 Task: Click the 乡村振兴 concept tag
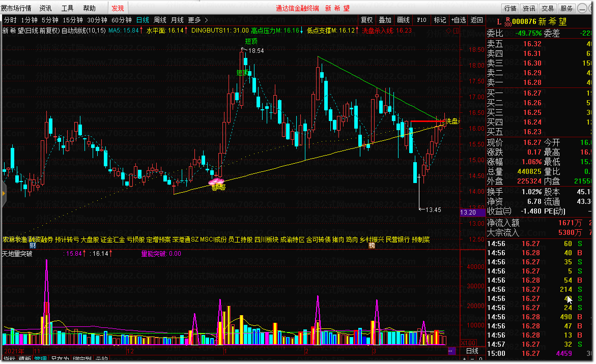(372, 239)
